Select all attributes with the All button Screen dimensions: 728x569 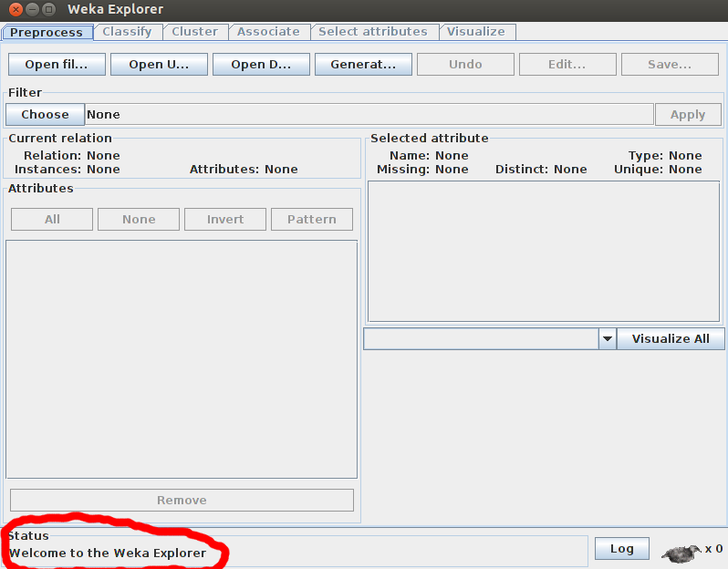[x=52, y=219]
